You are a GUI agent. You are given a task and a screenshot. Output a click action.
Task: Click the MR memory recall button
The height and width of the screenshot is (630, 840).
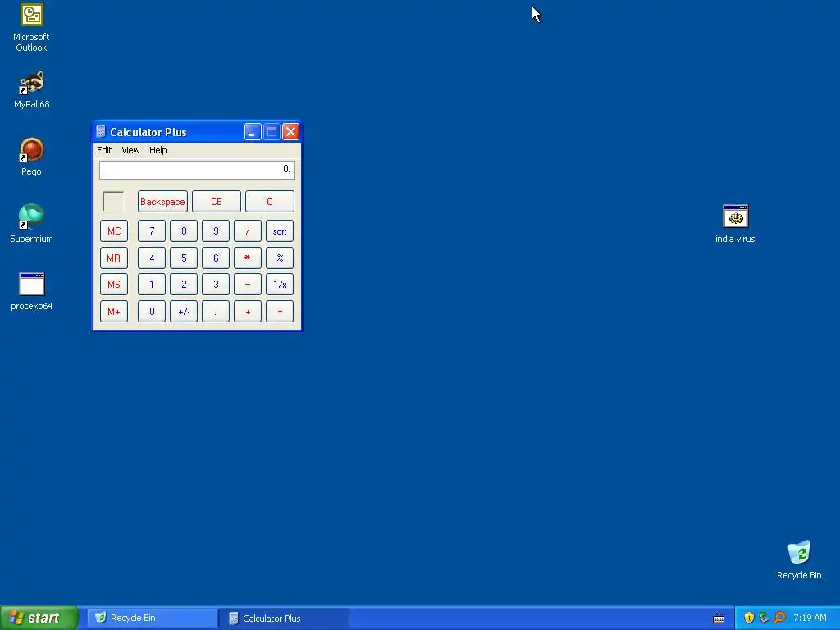114,258
